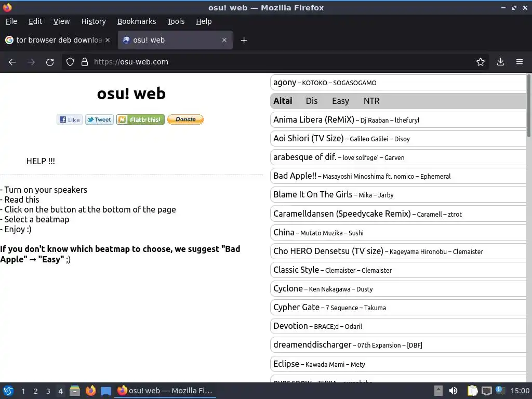Expand the arabesque of dif. beatmap
Image resolution: width=532 pixels, height=399 pixels.
398,157
